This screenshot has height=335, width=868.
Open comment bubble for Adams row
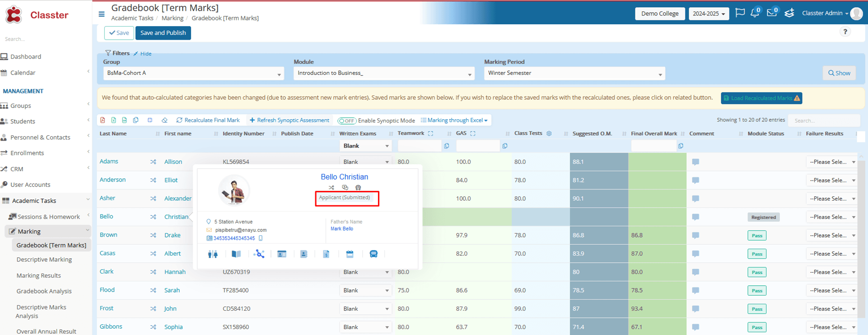pyautogui.click(x=695, y=162)
